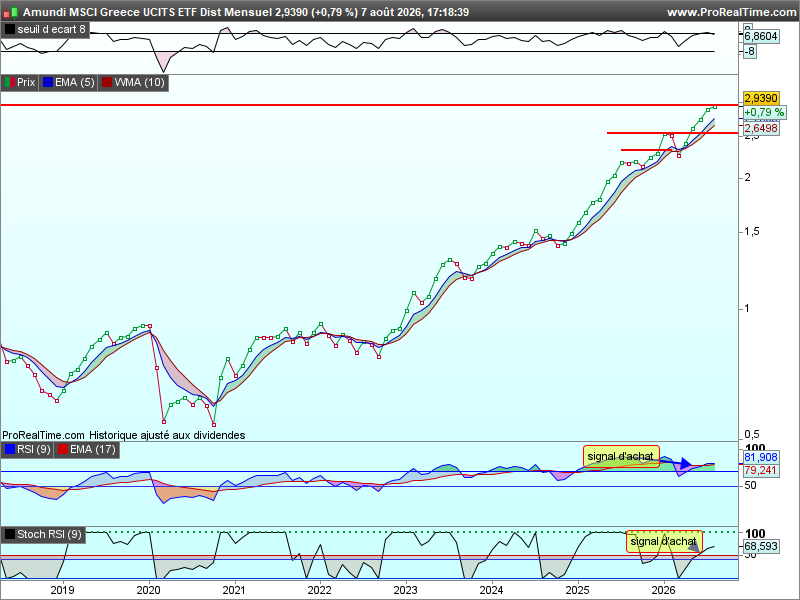The width and height of the screenshot is (800, 600).
Task: Click the 2020 label on the time axis
Action: [x=148, y=590]
